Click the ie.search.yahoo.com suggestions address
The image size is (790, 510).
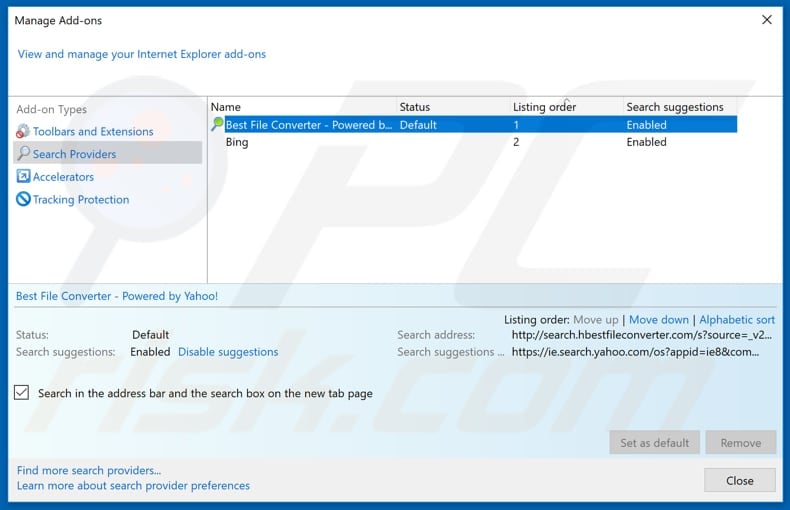635,352
